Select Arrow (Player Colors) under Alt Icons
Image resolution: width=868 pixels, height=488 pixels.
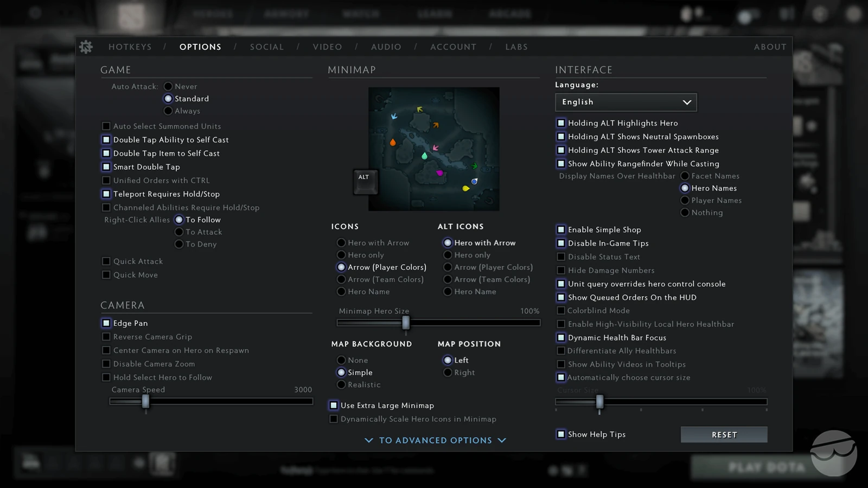tap(448, 267)
